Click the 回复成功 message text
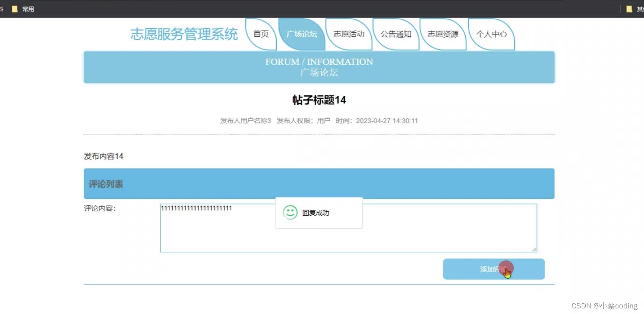This screenshot has height=314, width=644. point(316,213)
